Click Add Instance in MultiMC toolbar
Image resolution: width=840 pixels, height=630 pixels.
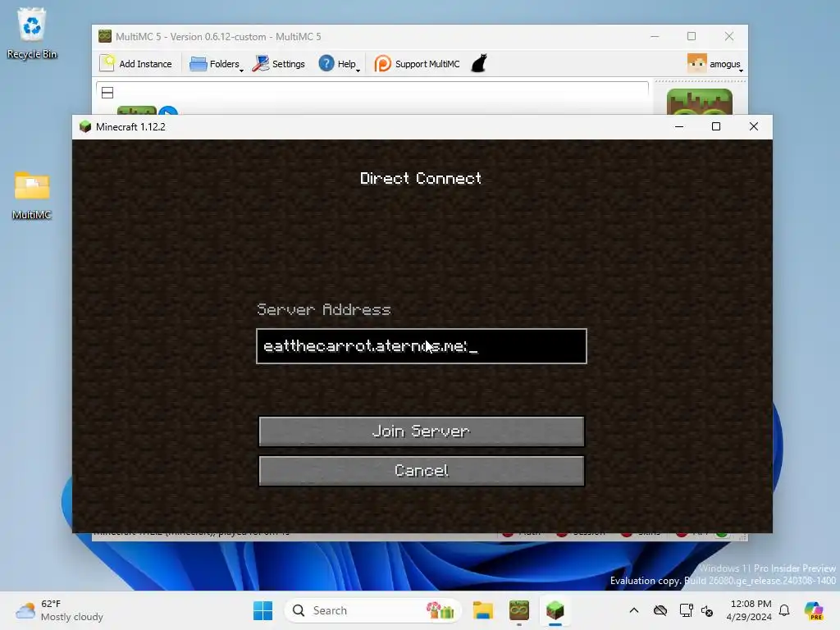136,64
